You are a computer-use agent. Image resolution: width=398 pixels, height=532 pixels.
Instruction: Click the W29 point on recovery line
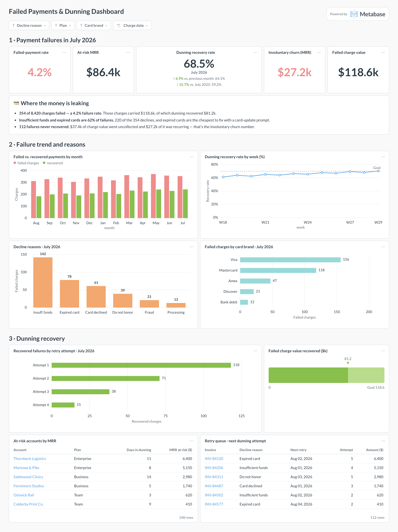[378, 171]
